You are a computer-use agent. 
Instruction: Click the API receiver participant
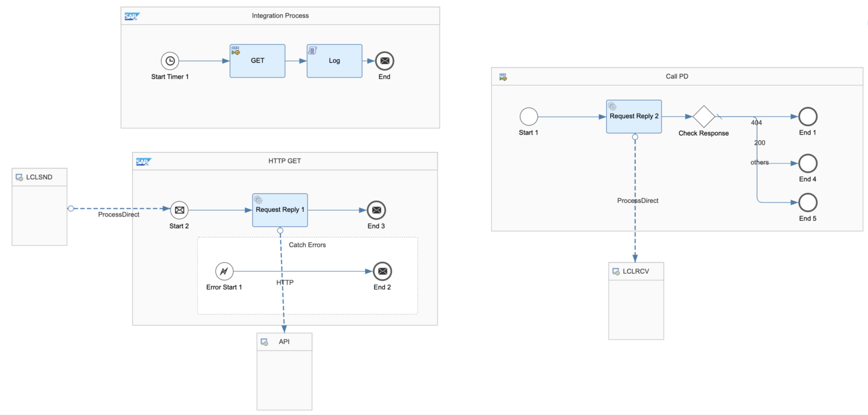[284, 371]
